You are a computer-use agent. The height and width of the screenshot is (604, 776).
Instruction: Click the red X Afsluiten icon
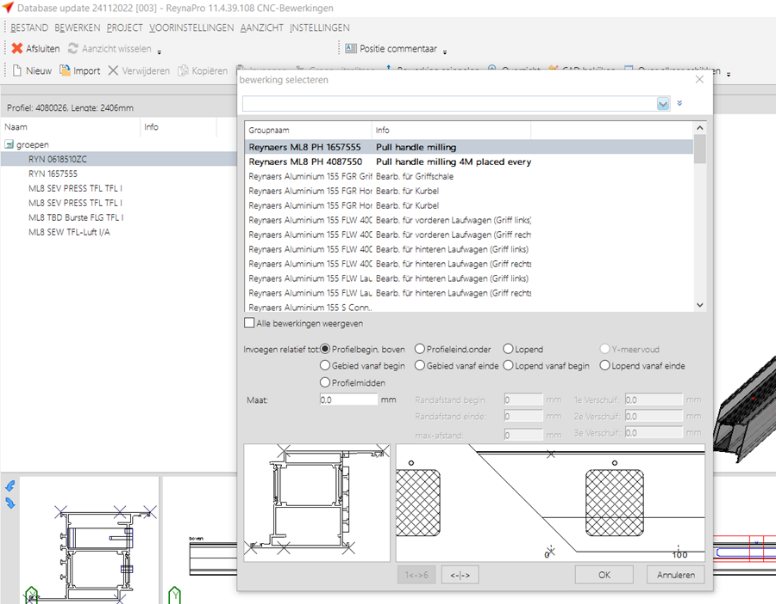[x=17, y=48]
